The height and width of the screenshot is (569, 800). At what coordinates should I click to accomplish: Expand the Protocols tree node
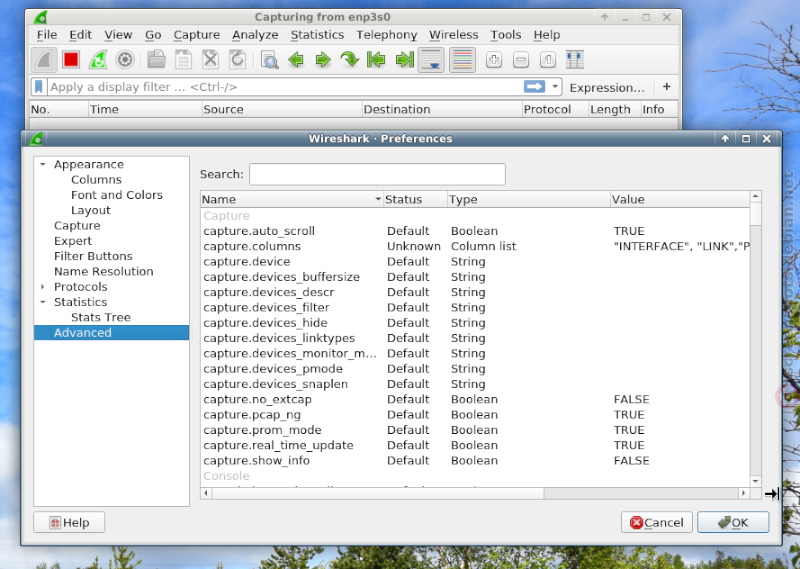43,287
